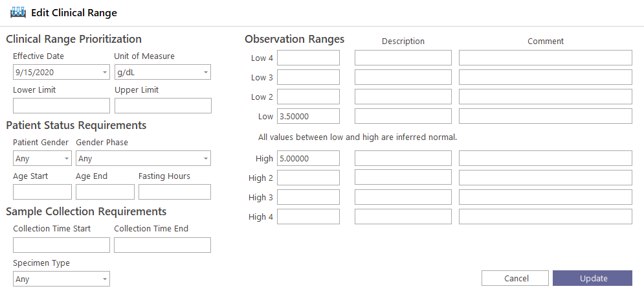Viewport: 644px width, 293px height.
Task: Click the Low 4 value input
Action: (309, 58)
